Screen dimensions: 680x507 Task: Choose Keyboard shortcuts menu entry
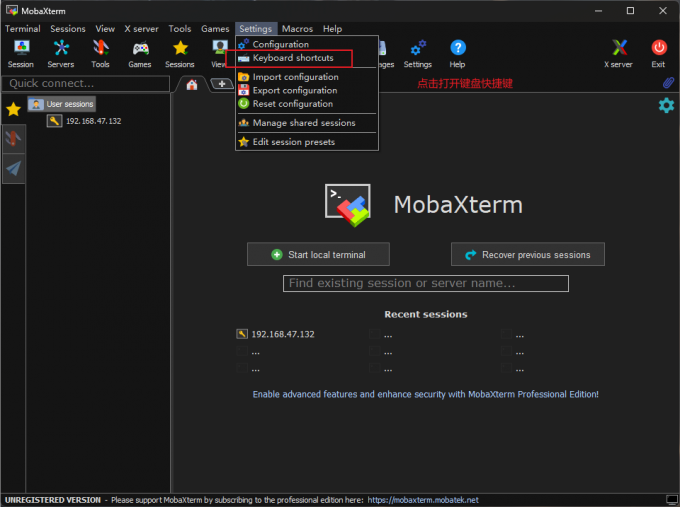[307, 58]
